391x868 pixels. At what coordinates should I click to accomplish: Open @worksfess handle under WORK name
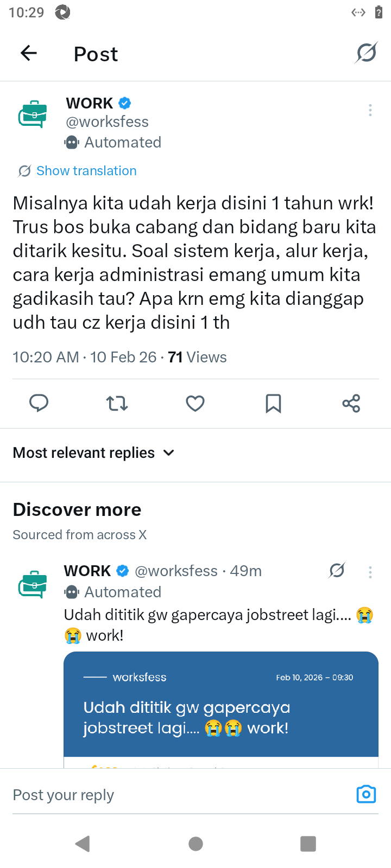(108, 122)
